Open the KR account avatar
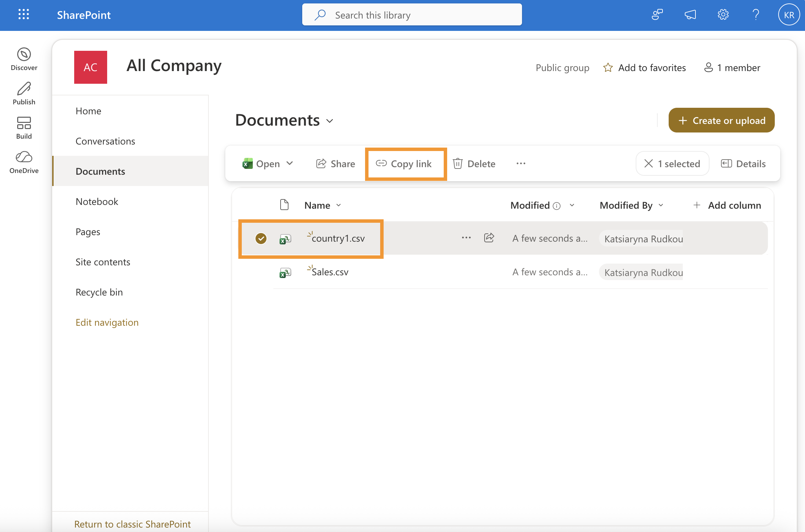This screenshot has width=805, height=532. pos(789,15)
